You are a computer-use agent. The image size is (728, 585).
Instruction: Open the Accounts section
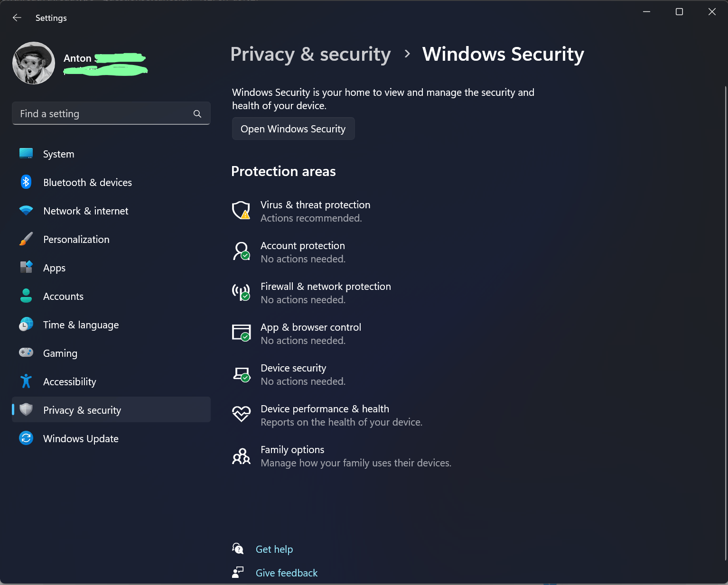(111, 296)
